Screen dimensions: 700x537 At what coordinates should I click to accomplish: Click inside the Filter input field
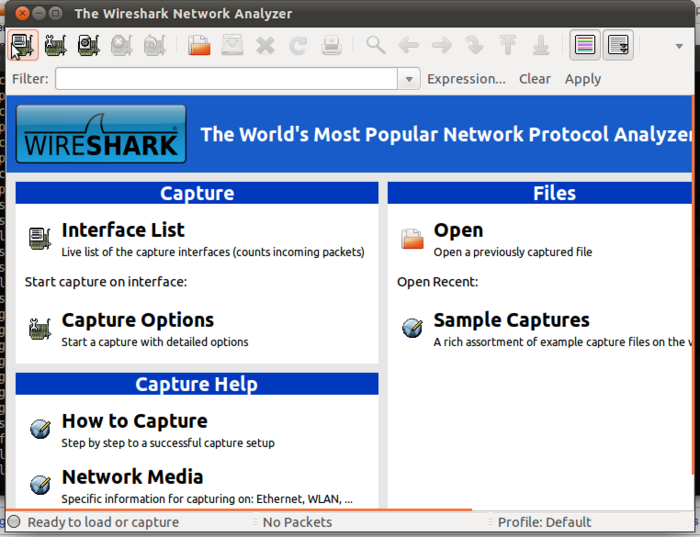[x=226, y=79]
